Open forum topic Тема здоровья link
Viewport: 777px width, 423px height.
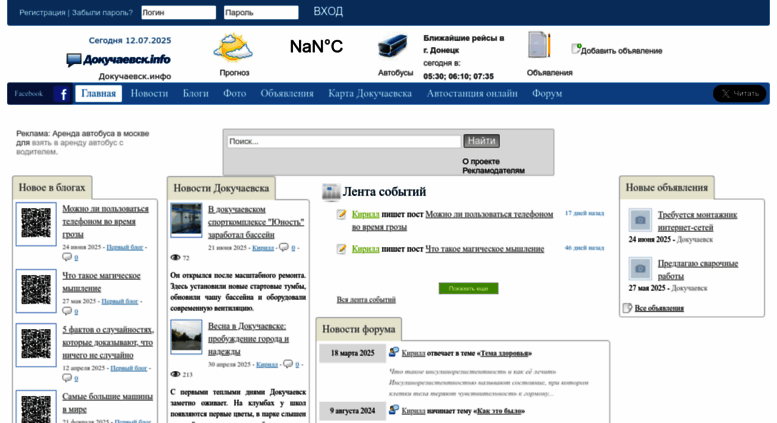[504, 353]
